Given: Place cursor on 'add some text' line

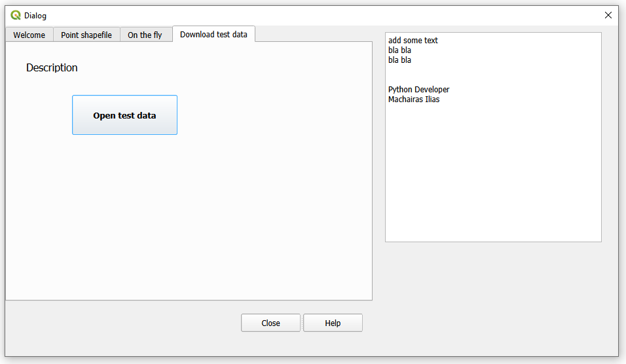Looking at the screenshot, I should (413, 41).
